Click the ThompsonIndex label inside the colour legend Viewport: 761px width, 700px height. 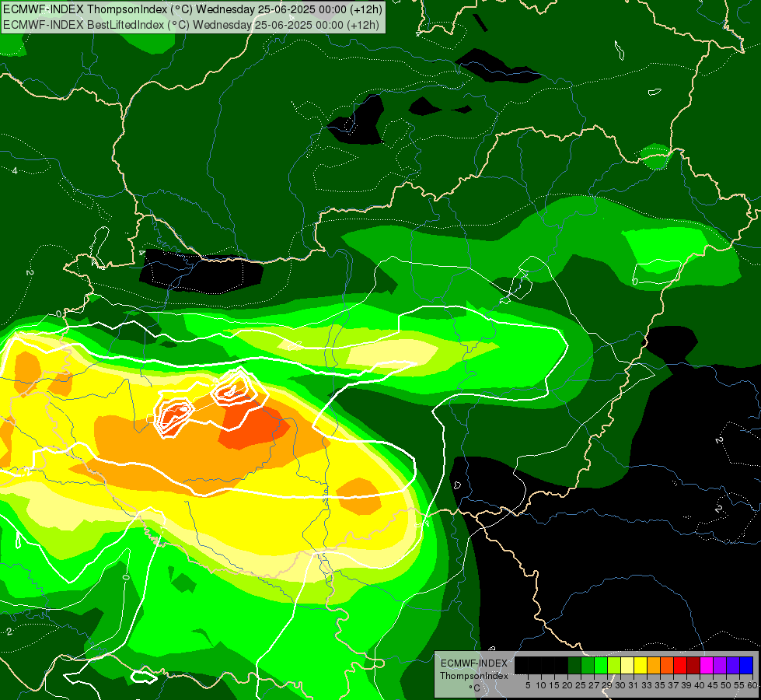click(474, 676)
